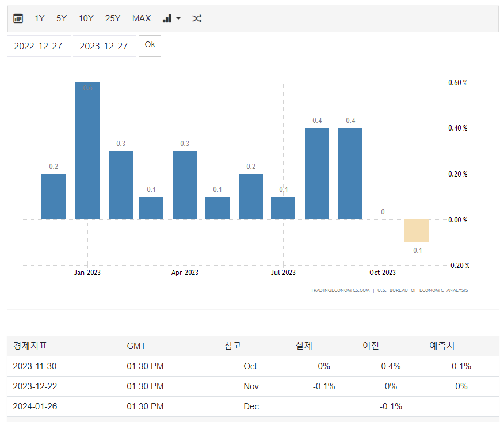Select the 1Y time range
The height and width of the screenshot is (422, 504).
pyautogui.click(x=40, y=18)
